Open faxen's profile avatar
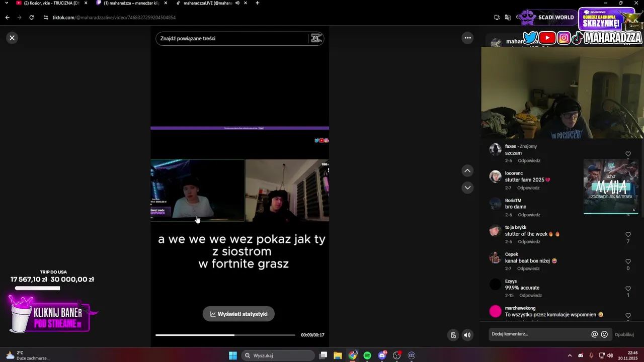644x362 pixels. coord(496,149)
